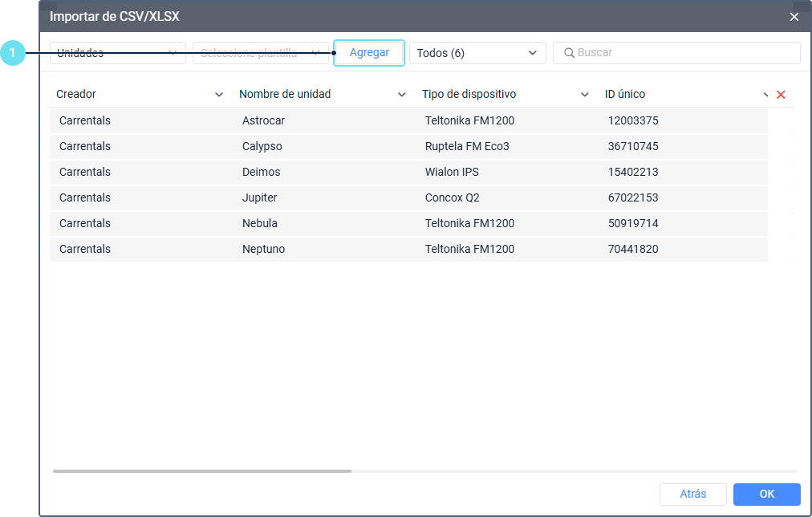Open the Unidades type dropdown
The image size is (812, 517).
[x=118, y=53]
